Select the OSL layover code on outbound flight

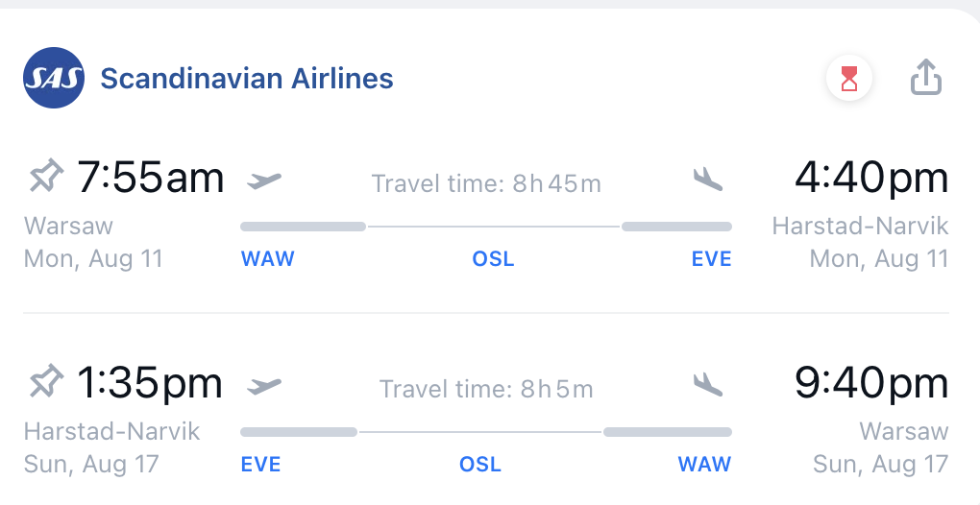tap(493, 258)
